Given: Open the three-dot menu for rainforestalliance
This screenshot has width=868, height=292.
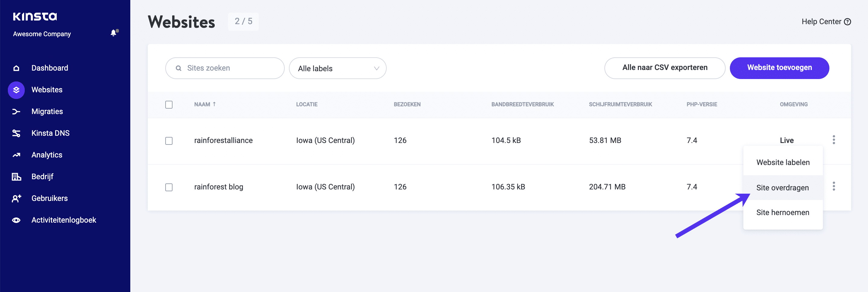Looking at the screenshot, I should [834, 140].
